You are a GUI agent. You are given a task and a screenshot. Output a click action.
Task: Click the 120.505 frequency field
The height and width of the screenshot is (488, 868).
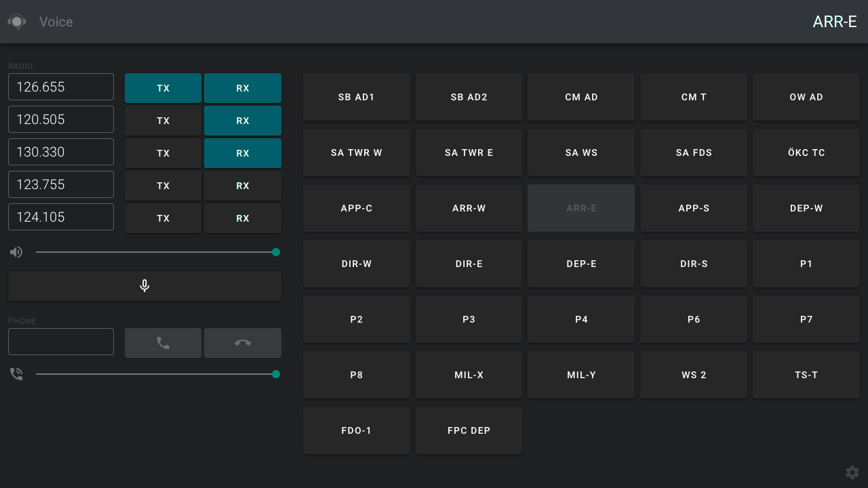click(61, 119)
